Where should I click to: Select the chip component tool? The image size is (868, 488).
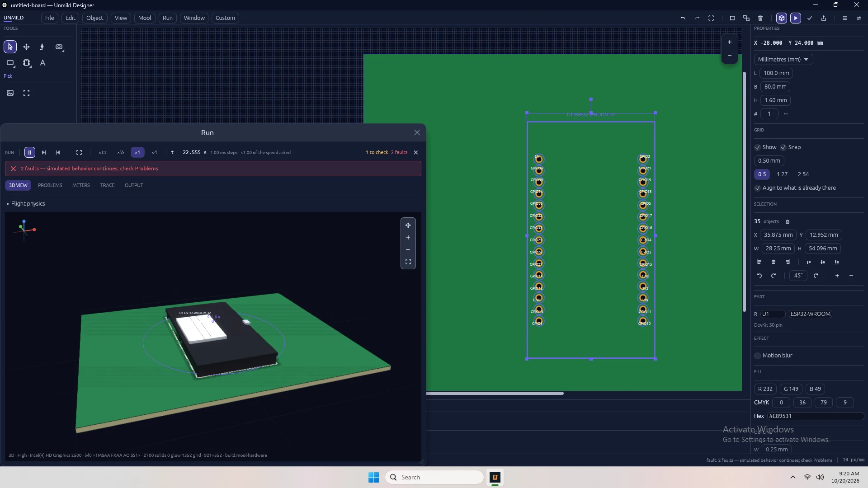(x=26, y=63)
